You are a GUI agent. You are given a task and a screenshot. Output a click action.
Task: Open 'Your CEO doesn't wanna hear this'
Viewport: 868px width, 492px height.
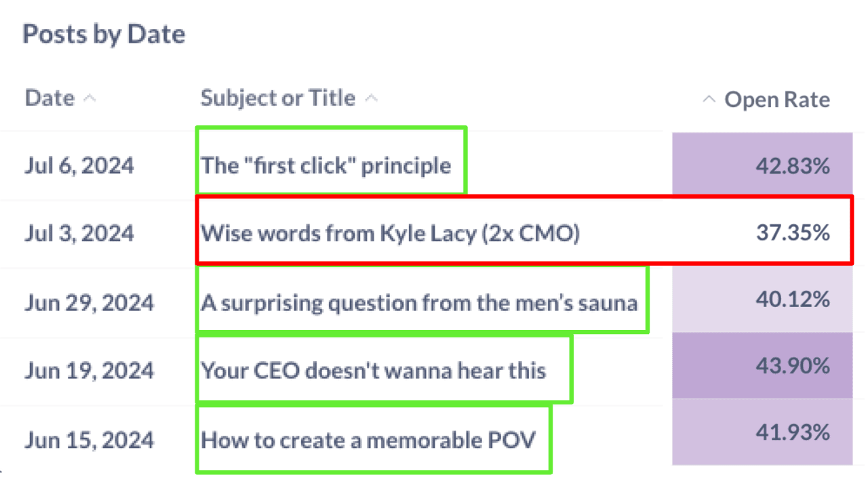pyautogui.click(x=374, y=371)
